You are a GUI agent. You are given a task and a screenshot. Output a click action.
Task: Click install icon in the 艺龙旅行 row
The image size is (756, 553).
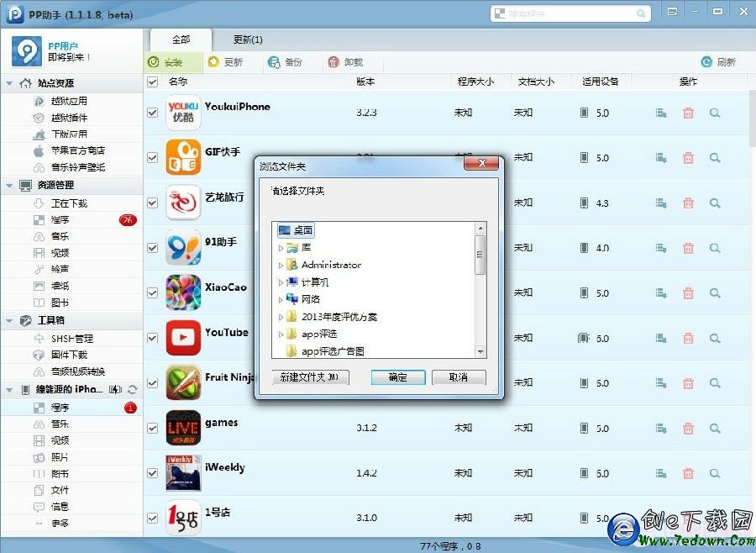tap(661, 203)
